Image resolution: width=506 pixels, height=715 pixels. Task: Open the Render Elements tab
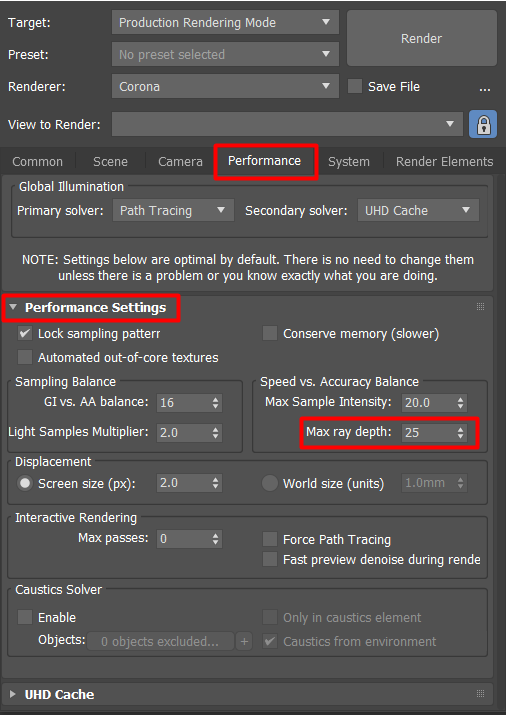(x=444, y=161)
